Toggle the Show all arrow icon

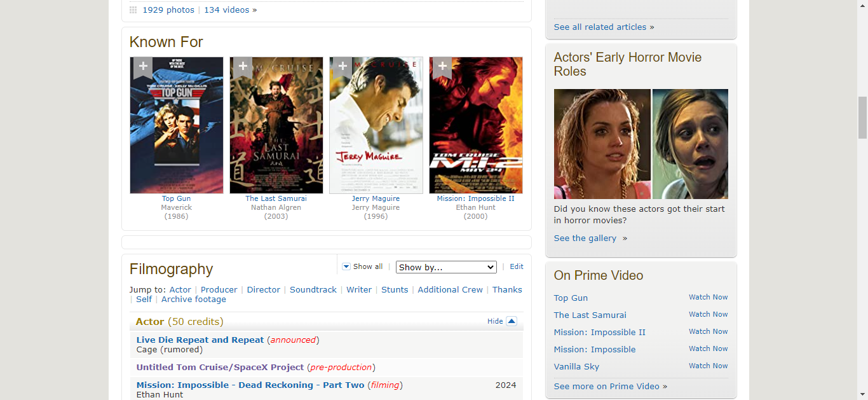(x=346, y=267)
